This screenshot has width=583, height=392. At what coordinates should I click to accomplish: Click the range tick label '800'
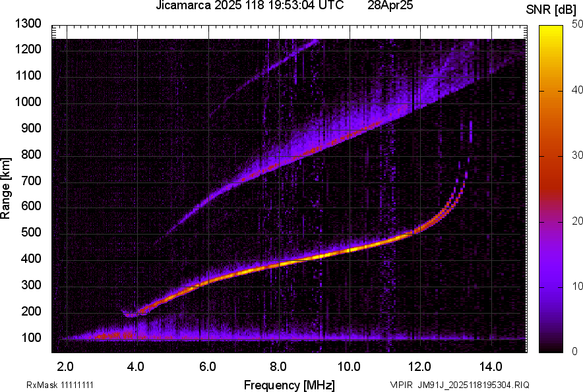(31, 154)
